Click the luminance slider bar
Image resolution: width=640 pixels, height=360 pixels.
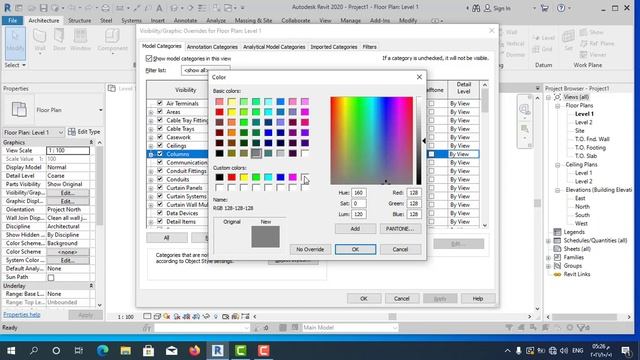[419, 140]
